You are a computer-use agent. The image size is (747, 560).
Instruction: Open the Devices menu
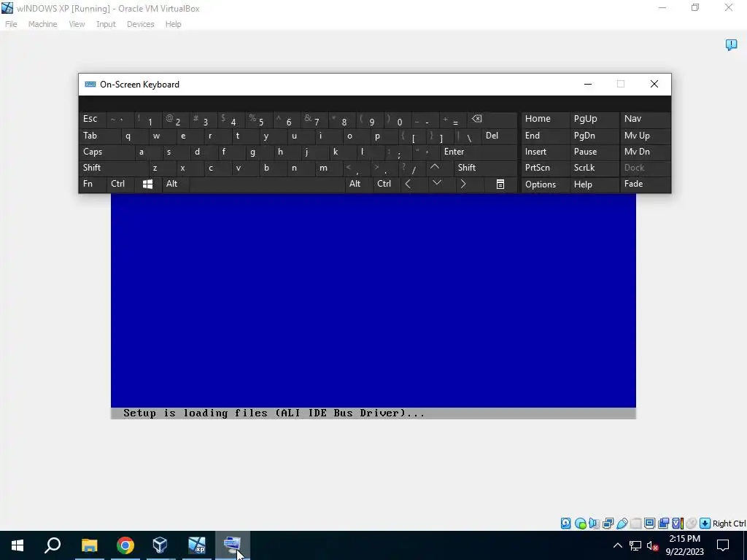click(x=140, y=24)
